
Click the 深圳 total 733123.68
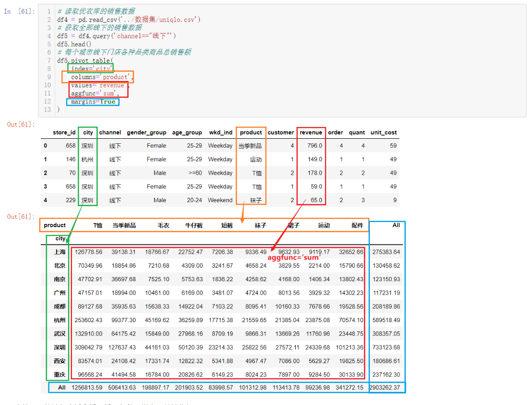tap(386, 347)
